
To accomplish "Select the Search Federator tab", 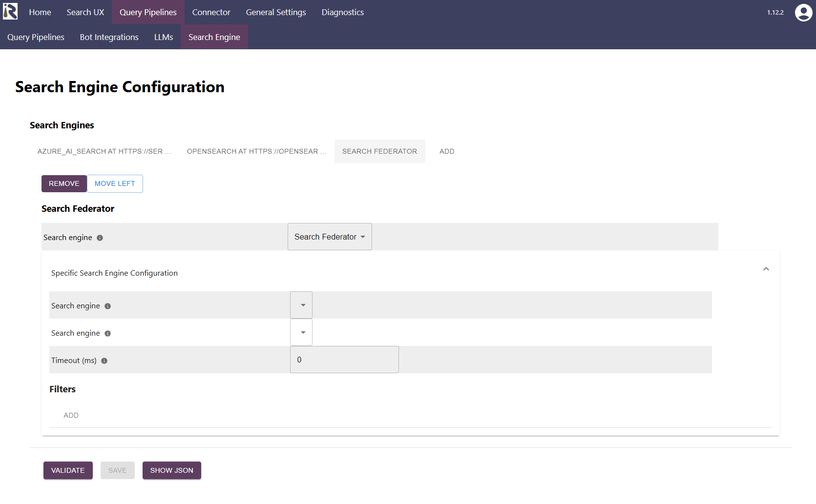I will 379,151.
